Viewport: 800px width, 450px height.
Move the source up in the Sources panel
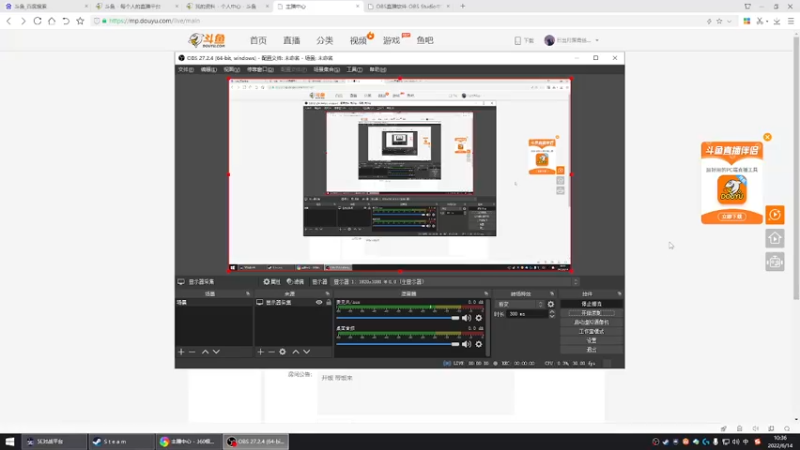point(295,352)
